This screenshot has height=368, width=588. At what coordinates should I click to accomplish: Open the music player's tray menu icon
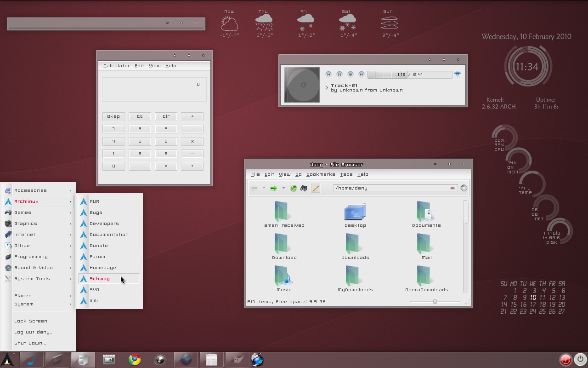pos(458,75)
